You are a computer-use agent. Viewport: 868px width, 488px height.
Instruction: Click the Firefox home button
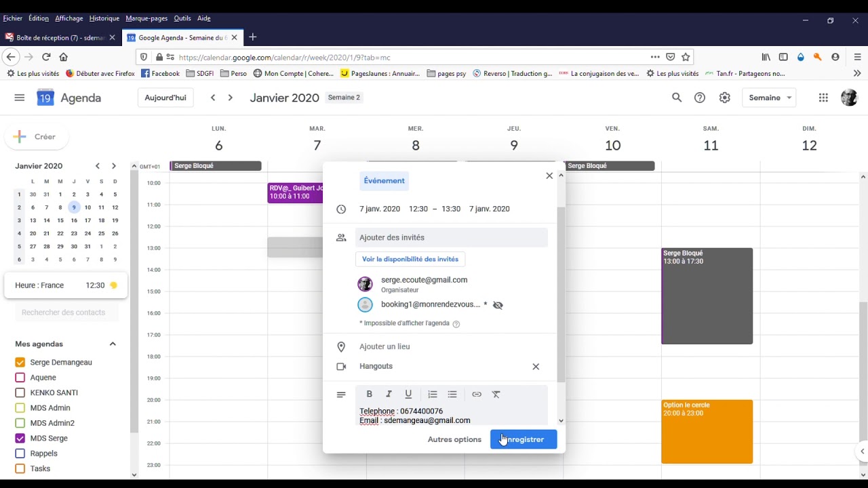(64, 57)
